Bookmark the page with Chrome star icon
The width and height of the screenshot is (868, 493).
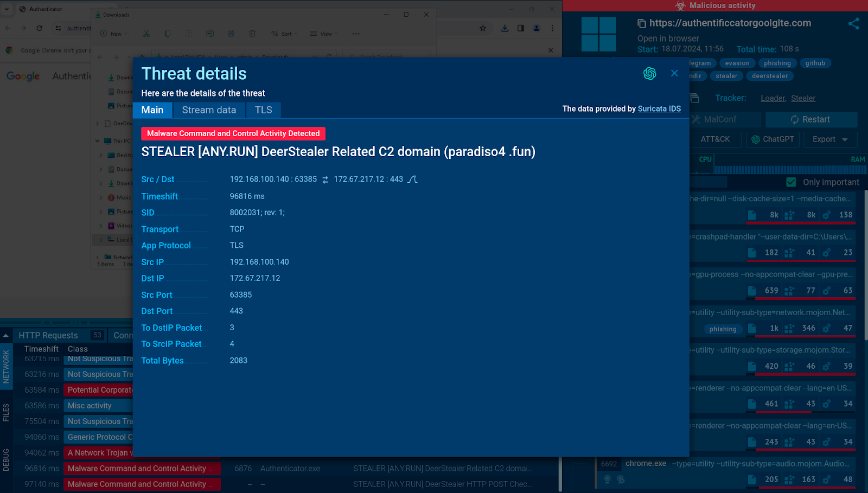click(x=483, y=28)
